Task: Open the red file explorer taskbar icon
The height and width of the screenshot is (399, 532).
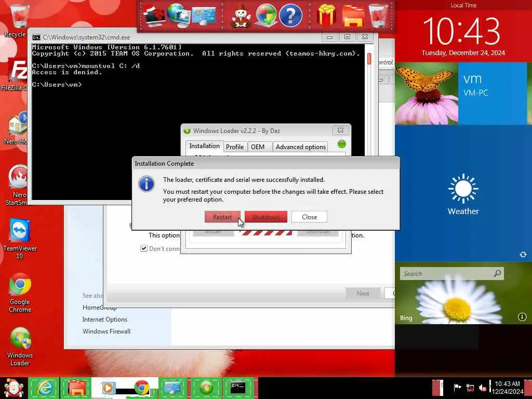Action: tap(76, 388)
